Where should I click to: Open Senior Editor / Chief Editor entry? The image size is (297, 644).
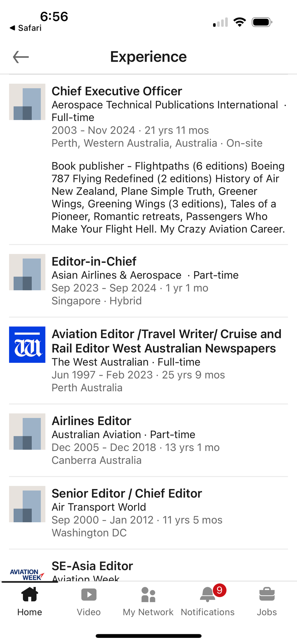[x=127, y=494]
